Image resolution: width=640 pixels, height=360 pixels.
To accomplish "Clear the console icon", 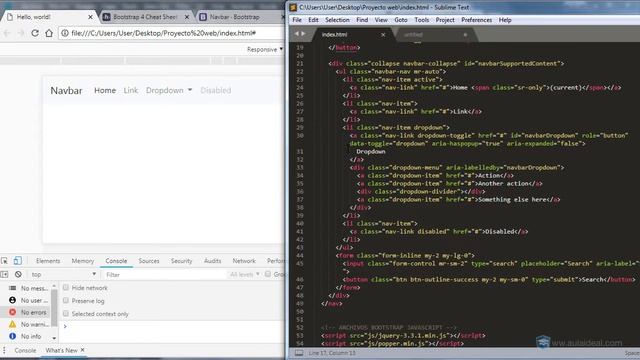I will coord(18,274).
